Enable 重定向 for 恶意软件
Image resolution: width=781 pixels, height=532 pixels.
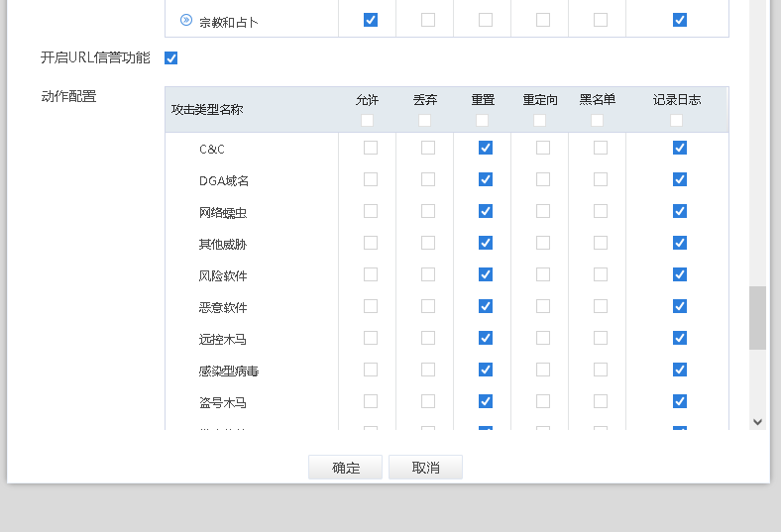543,306
